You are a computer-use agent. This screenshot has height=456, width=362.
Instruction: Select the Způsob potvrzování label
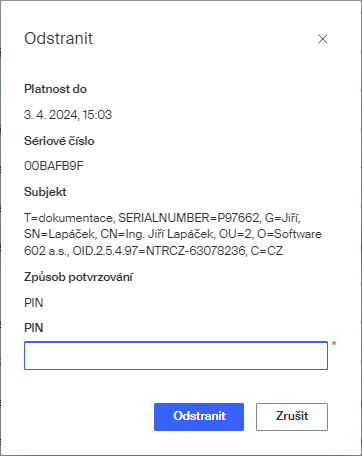(x=78, y=277)
